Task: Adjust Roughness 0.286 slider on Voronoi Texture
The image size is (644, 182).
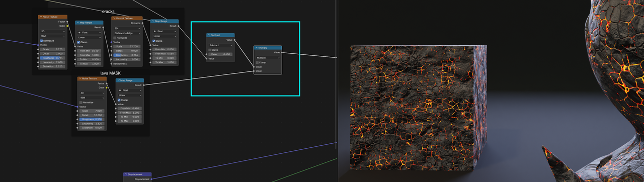Action: 127,55
